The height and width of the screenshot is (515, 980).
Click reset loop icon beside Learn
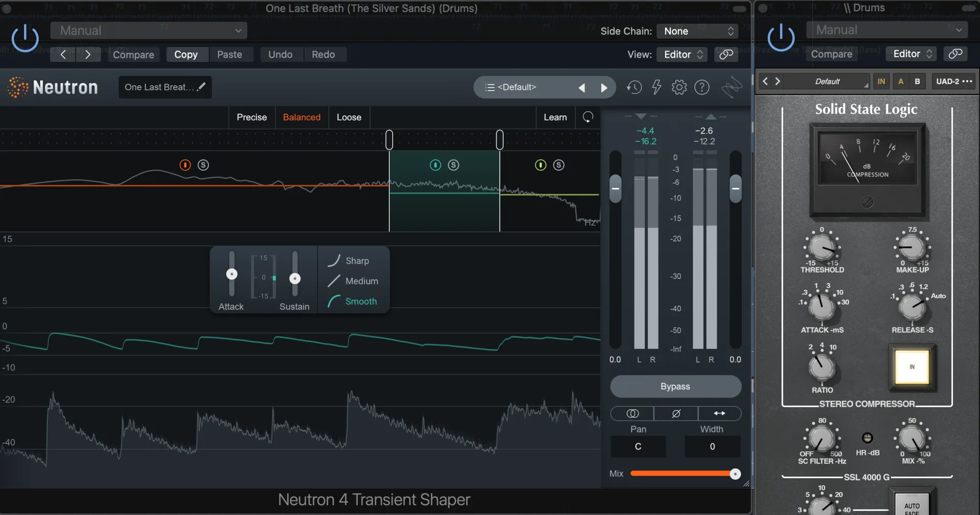click(588, 117)
